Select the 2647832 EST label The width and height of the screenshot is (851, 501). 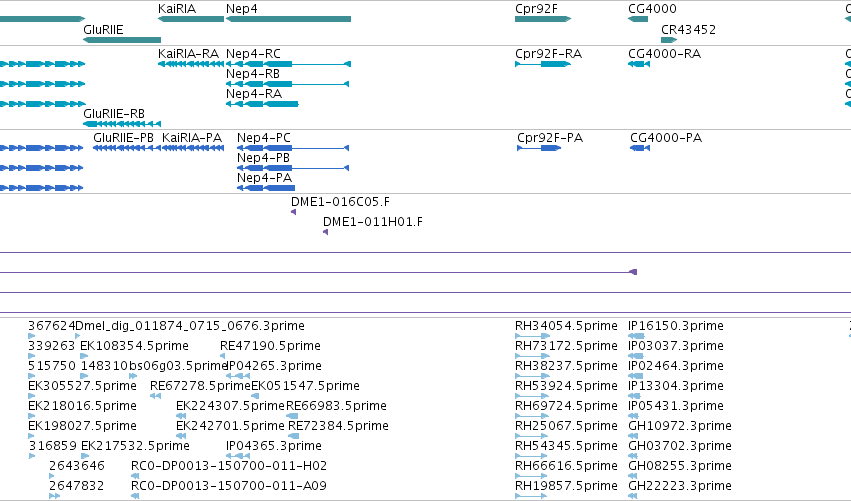77,486
